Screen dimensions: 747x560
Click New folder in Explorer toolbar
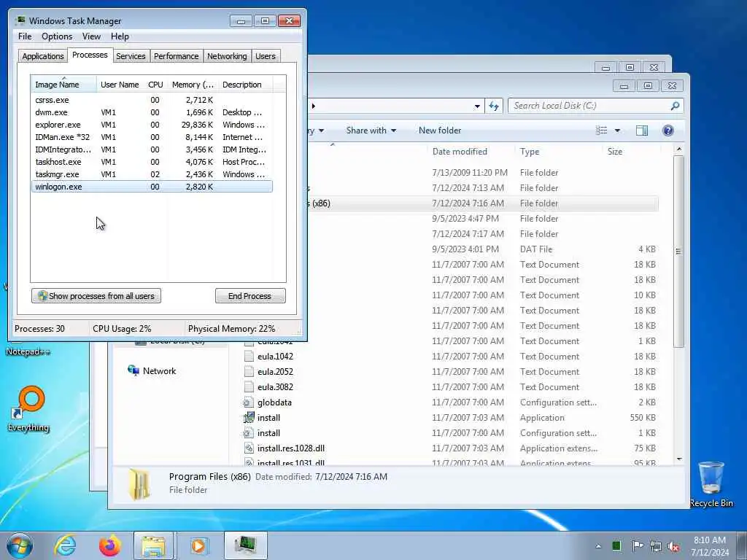pos(440,131)
